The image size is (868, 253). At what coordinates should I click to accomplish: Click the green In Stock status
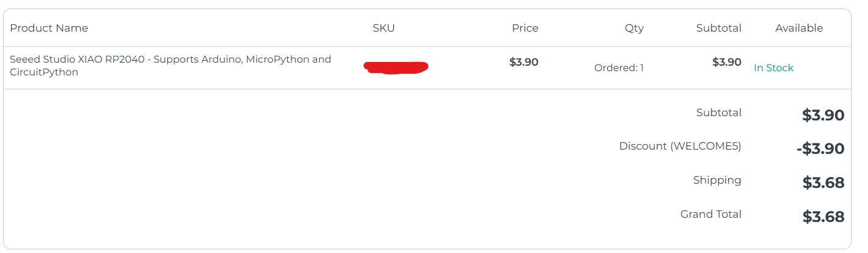[x=773, y=68]
